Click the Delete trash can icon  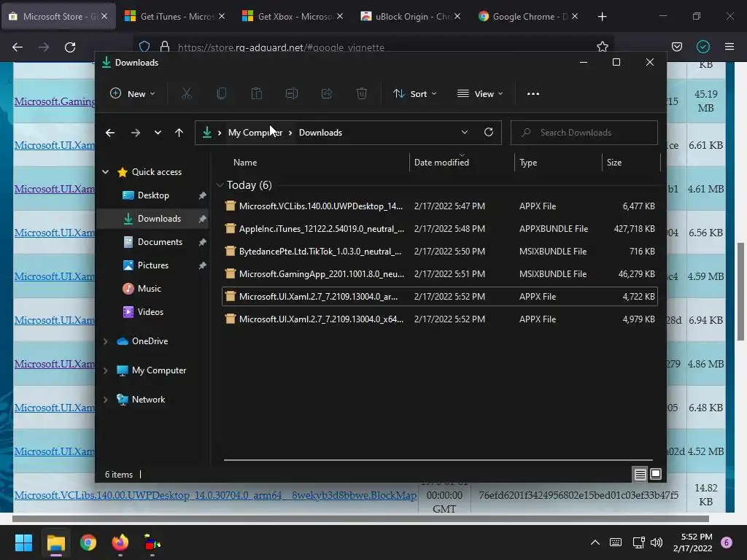(x=362, y=94)
